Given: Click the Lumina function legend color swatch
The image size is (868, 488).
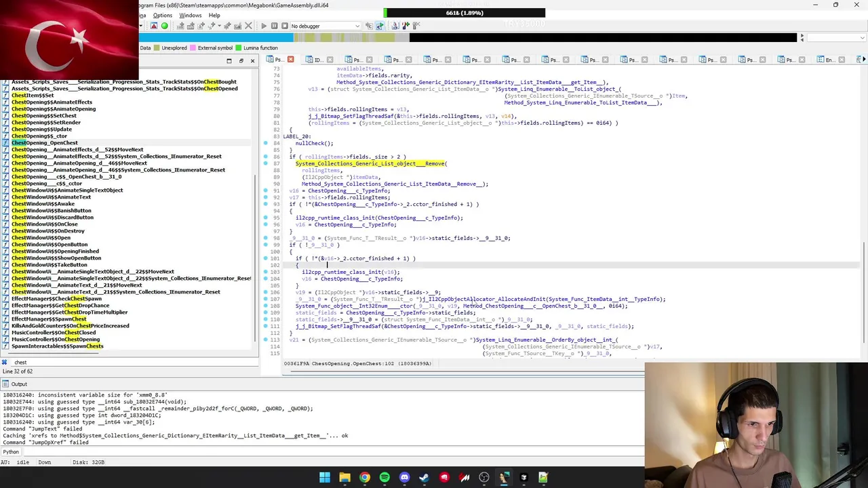Looking at the screenshot, I should coord(239,48).
